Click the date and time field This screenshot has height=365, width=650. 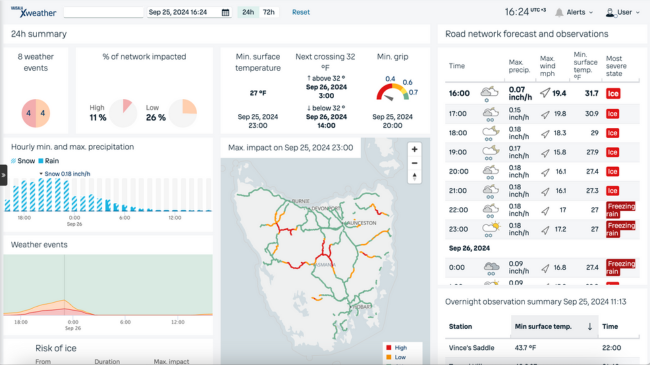tap(189, 12)
